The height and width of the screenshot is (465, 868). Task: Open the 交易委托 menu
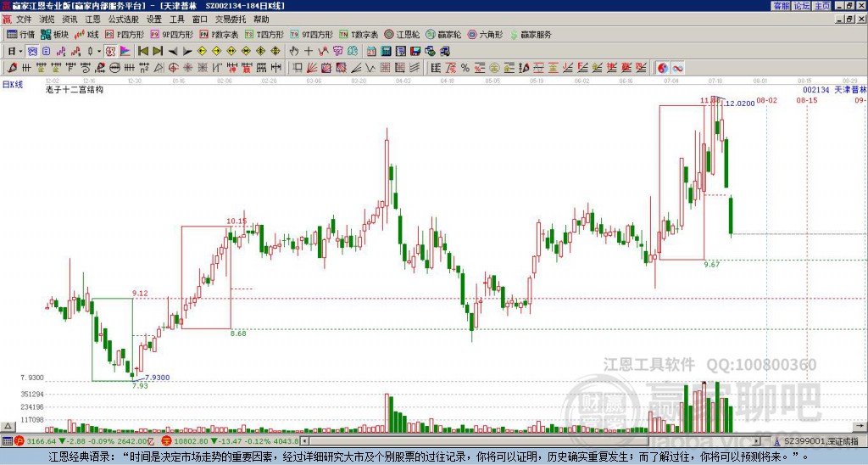point(231,20)
